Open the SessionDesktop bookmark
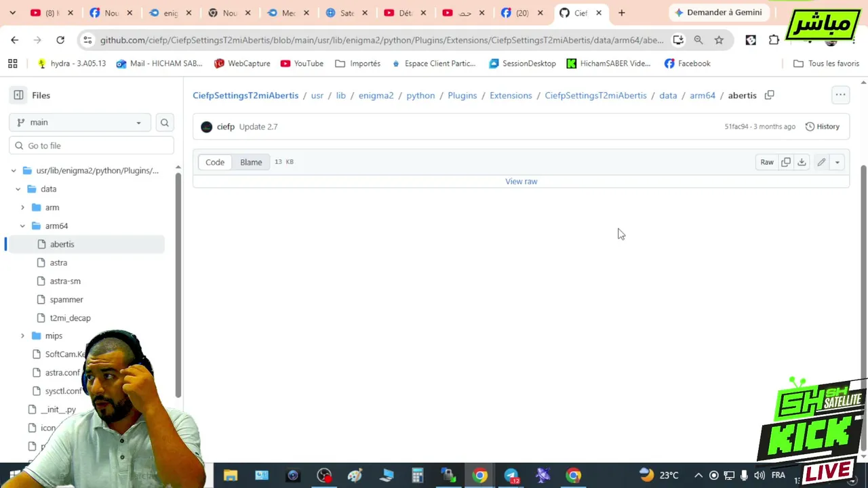The height and width of the screenshot is (488, 868). 522,64
